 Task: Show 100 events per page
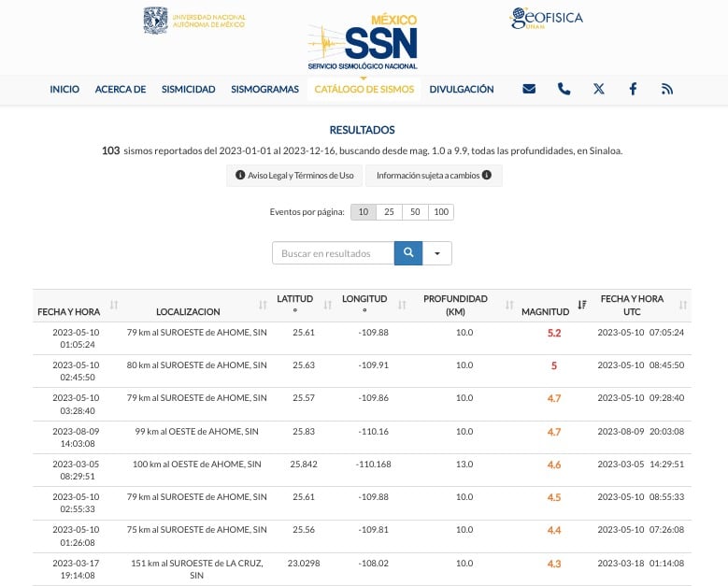pyautogui.click(x=441, y=212)
